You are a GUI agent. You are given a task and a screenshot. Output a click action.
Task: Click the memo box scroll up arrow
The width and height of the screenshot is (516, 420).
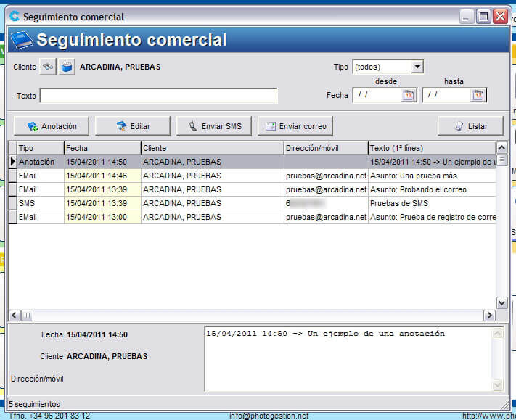coord(497,334)
